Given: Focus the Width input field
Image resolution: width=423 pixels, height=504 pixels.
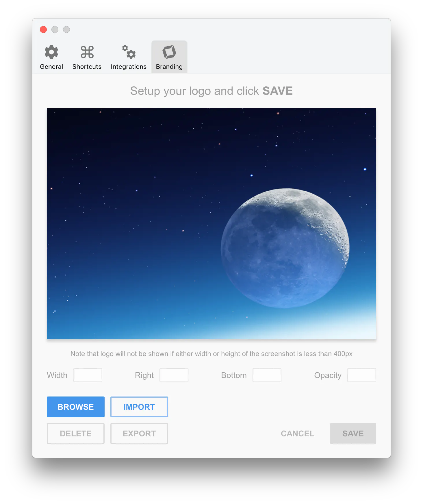Looking at the screenshot, I should point(88,375).
